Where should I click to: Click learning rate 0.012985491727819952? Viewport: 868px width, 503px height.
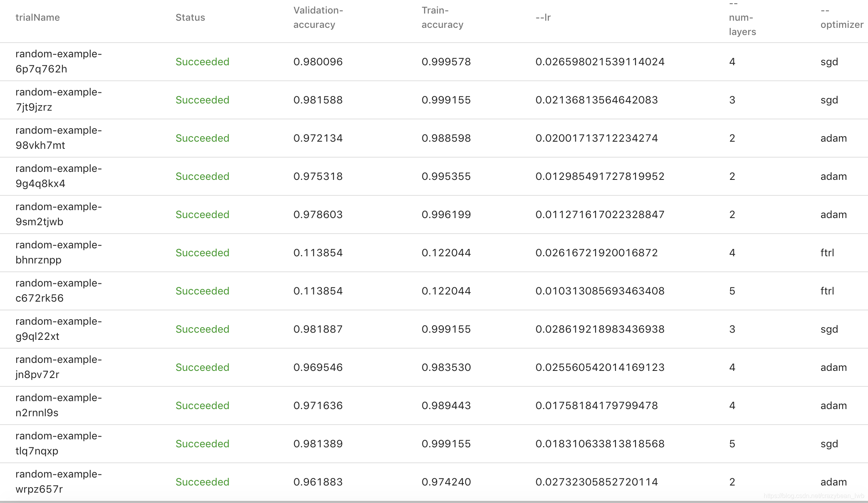point(600,176)
